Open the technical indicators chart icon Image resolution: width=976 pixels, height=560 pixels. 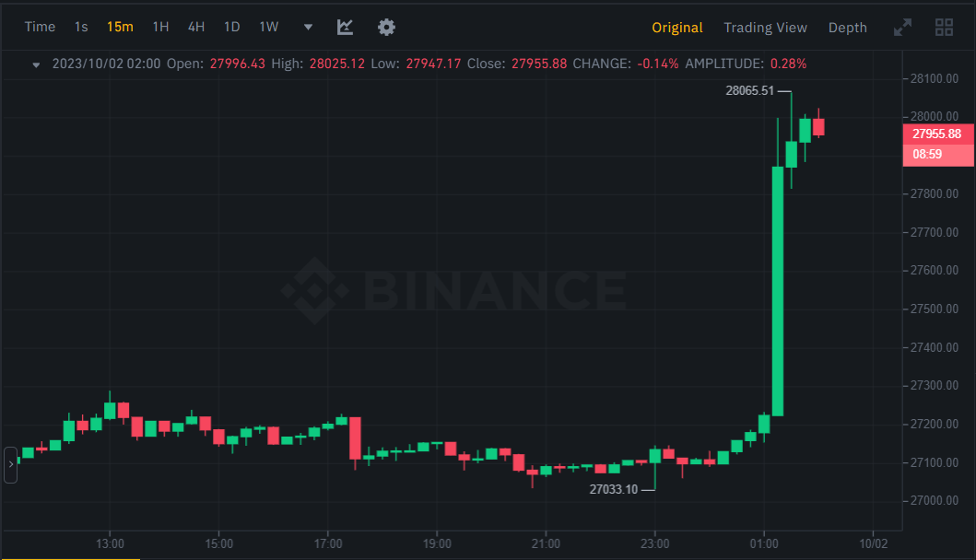[x=345, y=27]
